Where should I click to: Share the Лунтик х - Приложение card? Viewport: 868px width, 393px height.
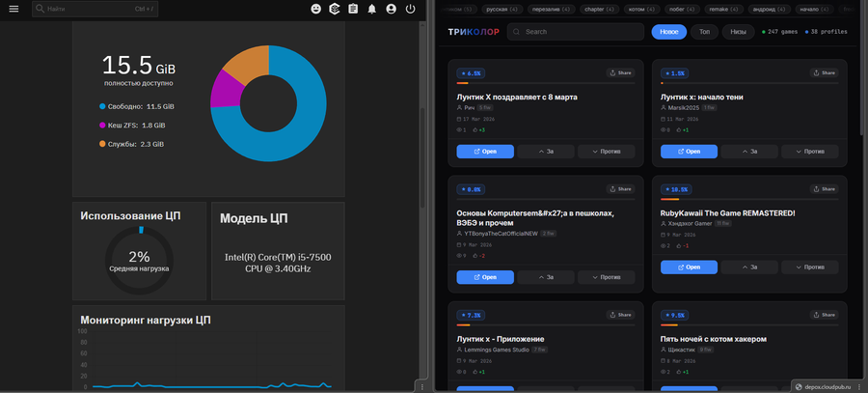coord(620,315)
